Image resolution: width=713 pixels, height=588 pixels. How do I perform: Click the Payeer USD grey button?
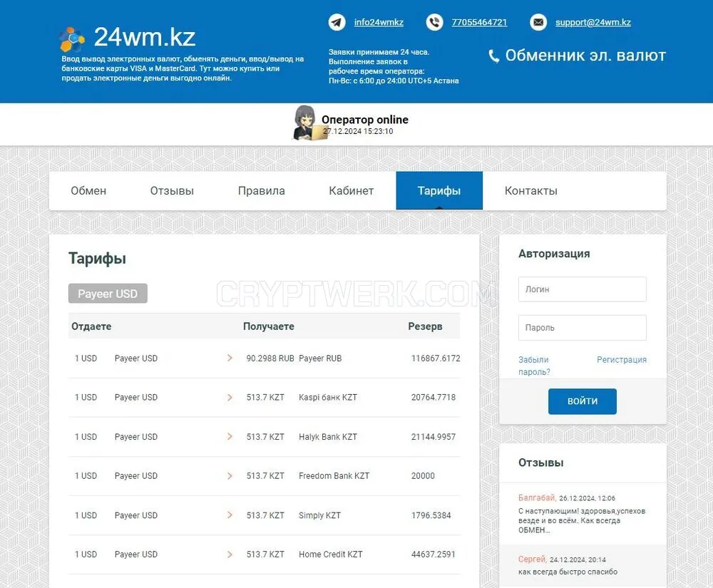click(108, 294)
